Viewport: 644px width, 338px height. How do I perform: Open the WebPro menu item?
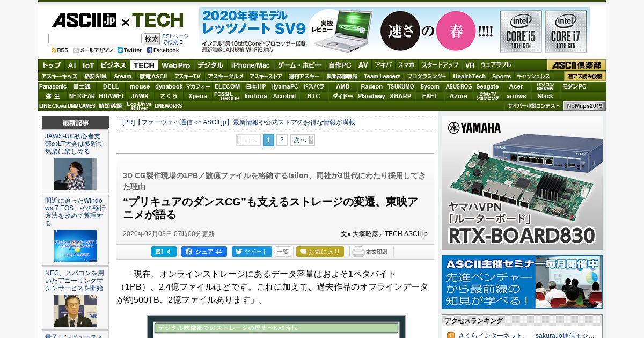coord(176,65)
